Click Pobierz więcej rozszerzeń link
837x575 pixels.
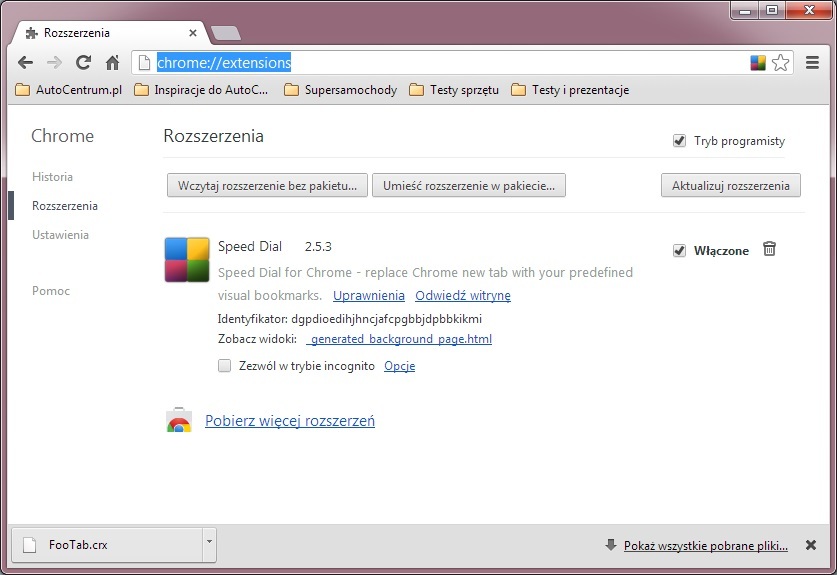point(290,421)
